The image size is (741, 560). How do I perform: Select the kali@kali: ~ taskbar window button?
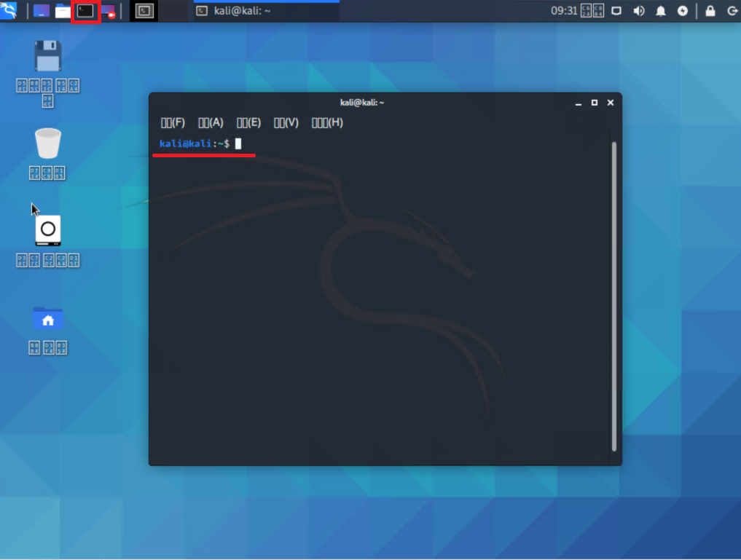[267, 11]
